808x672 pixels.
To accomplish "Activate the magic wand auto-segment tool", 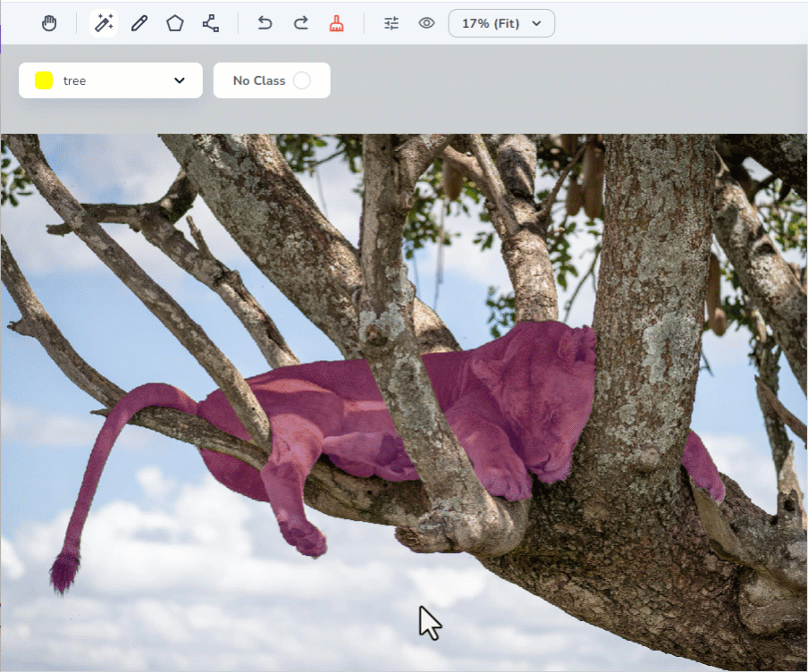I will (104, 23).
